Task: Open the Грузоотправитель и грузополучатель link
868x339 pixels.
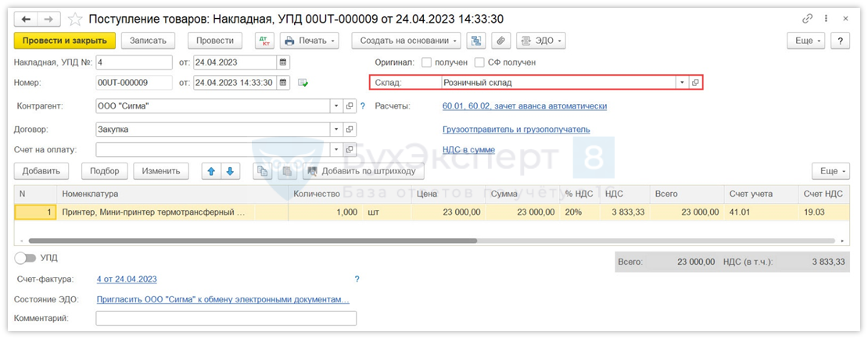Action: tap(516, 130)
